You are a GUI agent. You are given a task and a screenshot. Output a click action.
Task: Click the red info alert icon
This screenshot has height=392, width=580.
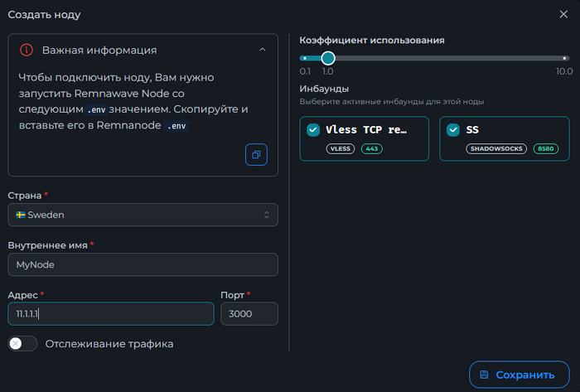[x=27, y=50]
